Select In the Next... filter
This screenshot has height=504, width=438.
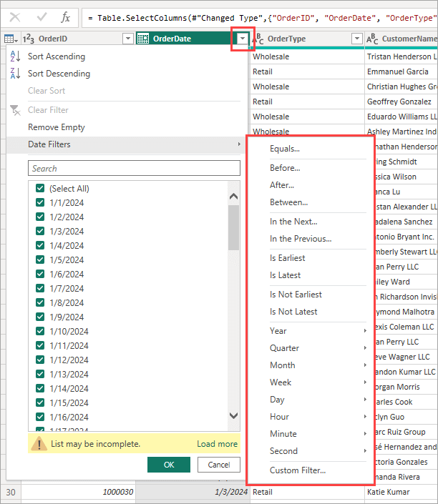[294, 222]
